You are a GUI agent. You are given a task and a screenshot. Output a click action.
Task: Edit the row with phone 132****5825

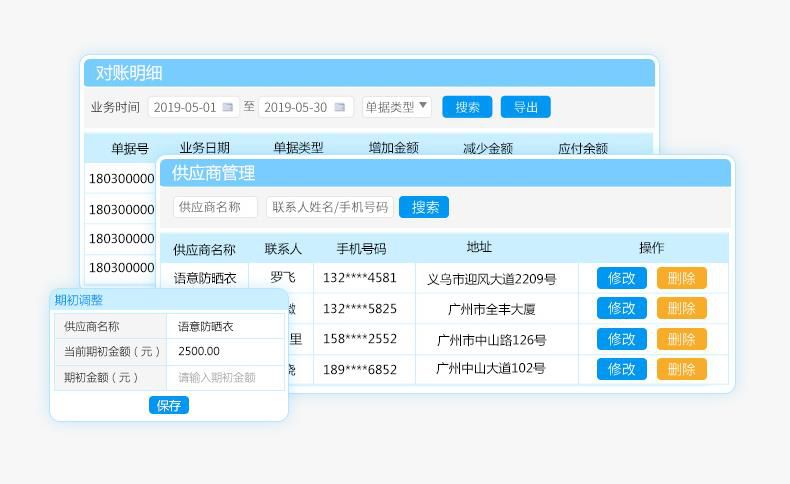click(x=621, y=308)
